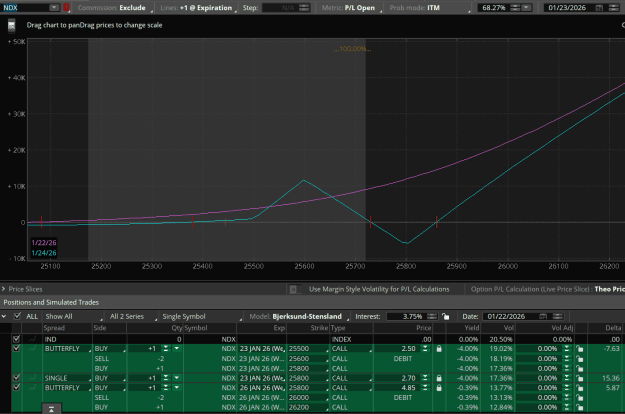Open the NDX symbol dropdown arrow
This screenshot has width=625, height=414.
[x=54, y=8]
